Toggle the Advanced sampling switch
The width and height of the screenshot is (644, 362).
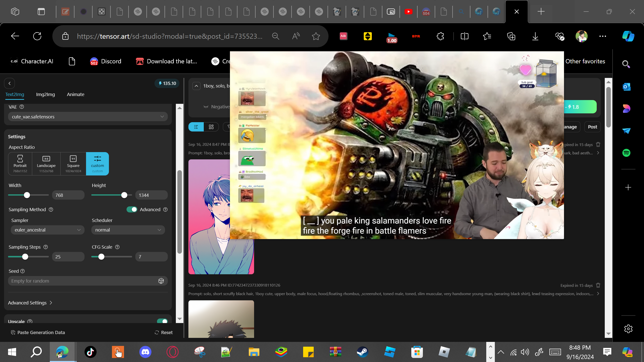pos(132,209)
